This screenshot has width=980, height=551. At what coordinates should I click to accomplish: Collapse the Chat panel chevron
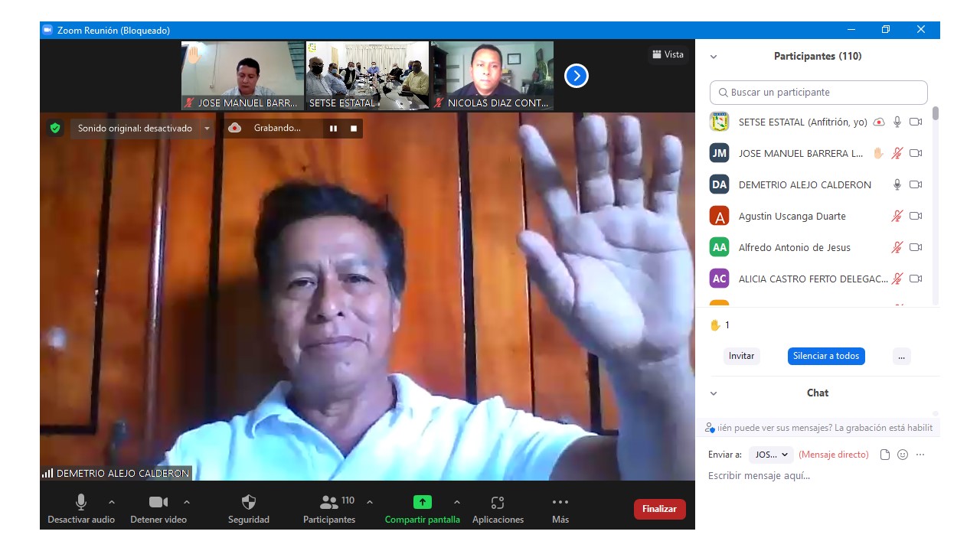pos(714,393)
